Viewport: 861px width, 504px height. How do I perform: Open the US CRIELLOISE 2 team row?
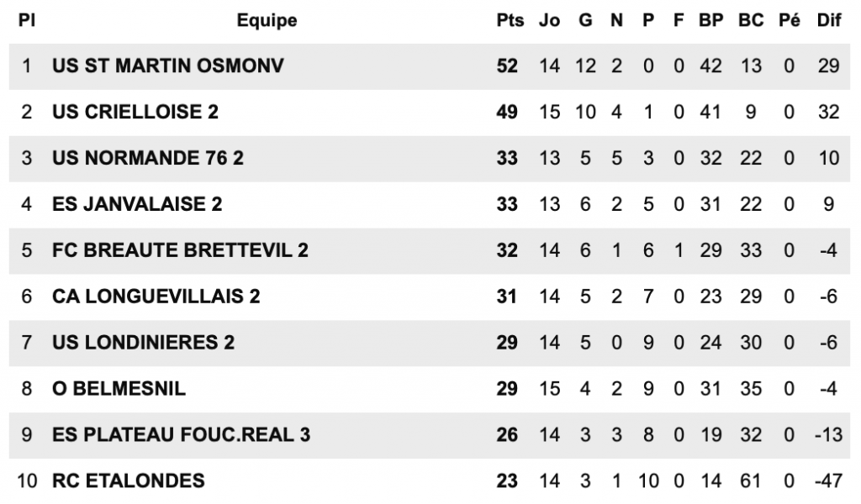135,112
